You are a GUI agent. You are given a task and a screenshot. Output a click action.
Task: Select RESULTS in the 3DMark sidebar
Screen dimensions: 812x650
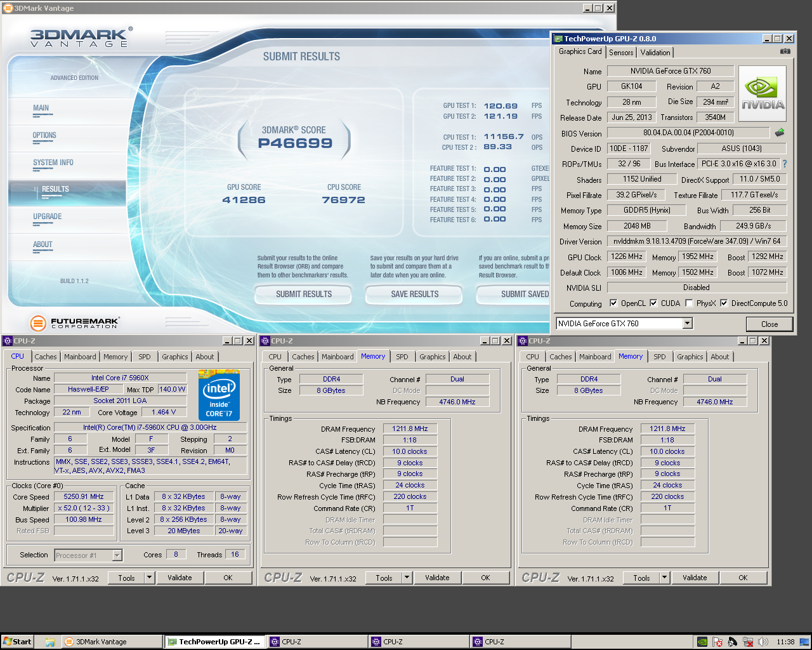pos(55,190)
